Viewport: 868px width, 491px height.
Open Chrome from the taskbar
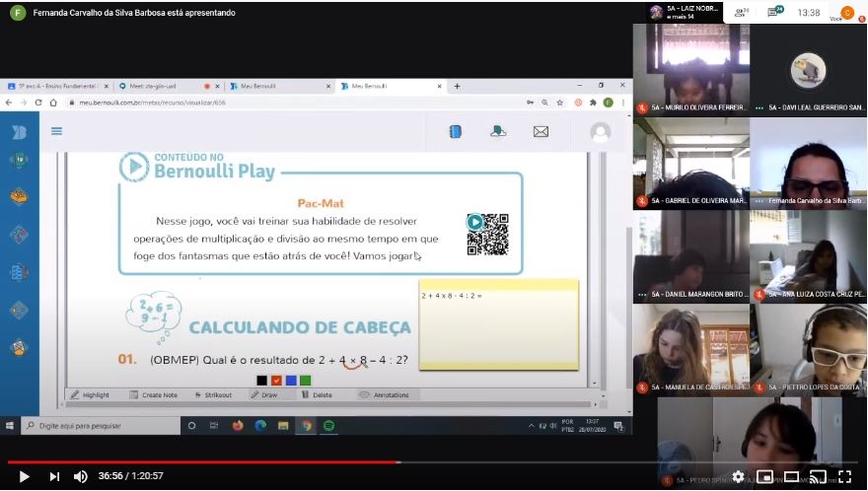pos(306,426)
